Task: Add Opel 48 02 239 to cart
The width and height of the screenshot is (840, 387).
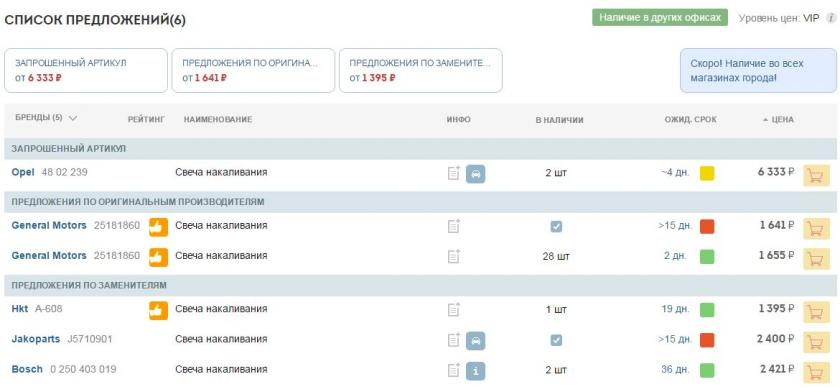Action: coord(816,175)
